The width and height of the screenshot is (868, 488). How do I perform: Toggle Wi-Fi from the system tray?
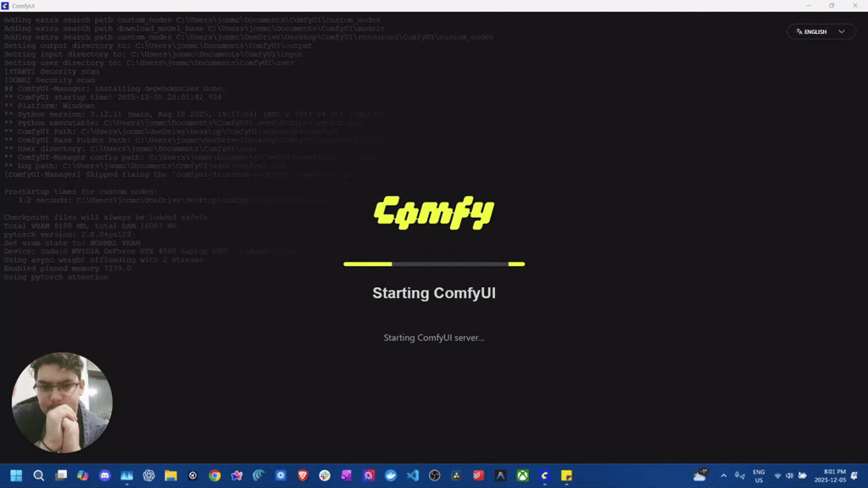tap(777, 475)
